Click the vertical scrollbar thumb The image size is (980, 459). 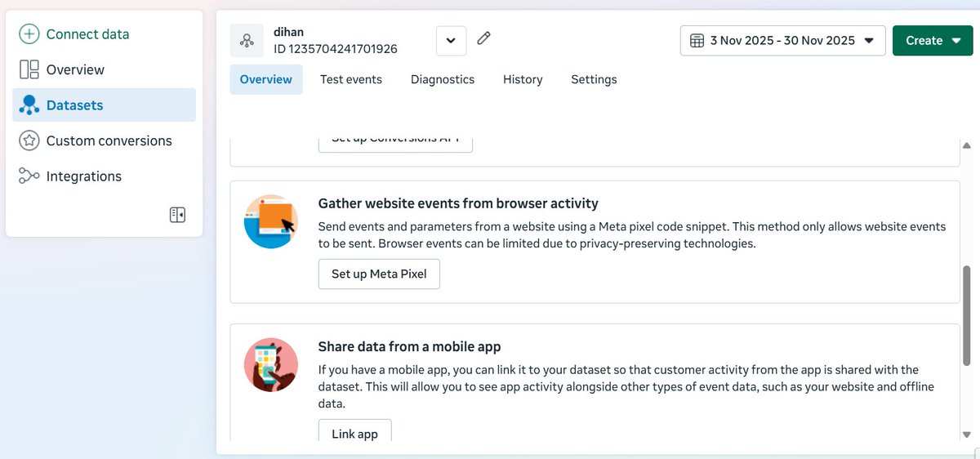(x=967, y=315)
